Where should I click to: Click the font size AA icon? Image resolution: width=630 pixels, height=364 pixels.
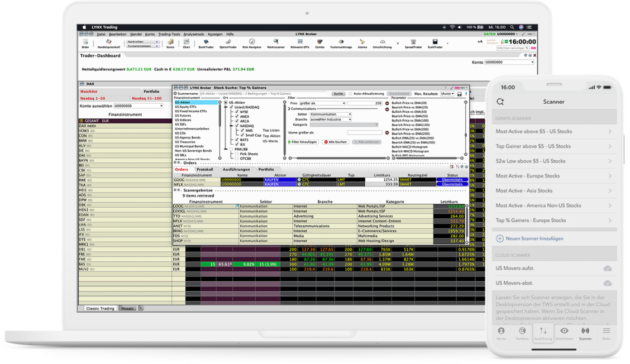(x=480, y=41)
